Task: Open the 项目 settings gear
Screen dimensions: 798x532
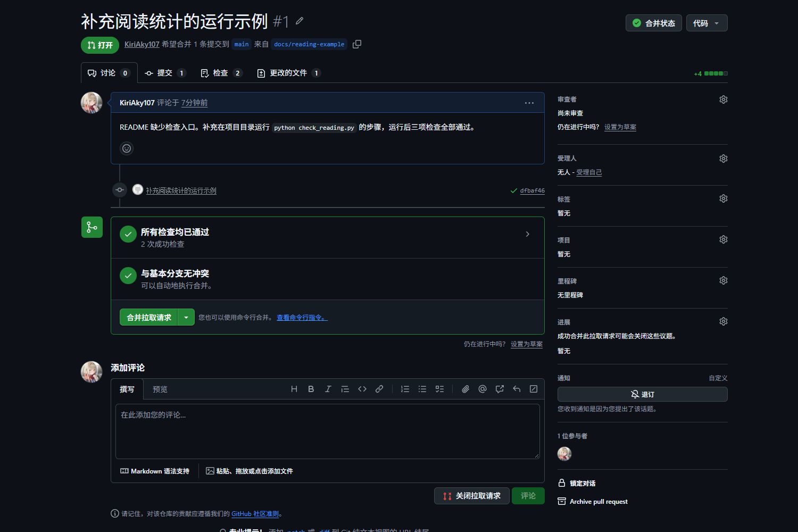Action: click(723, 239)
